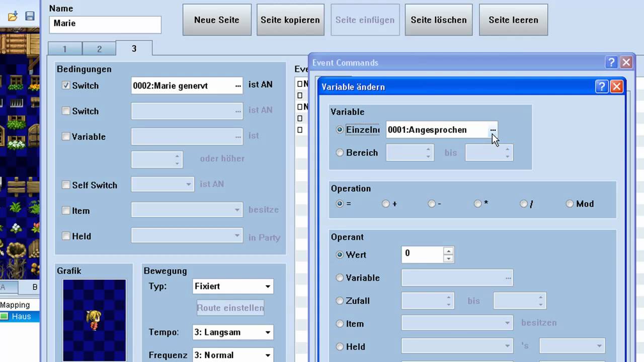The image size is (644, 362).
Task: Enable the Item condition checkbox
Action: (66, 211)
